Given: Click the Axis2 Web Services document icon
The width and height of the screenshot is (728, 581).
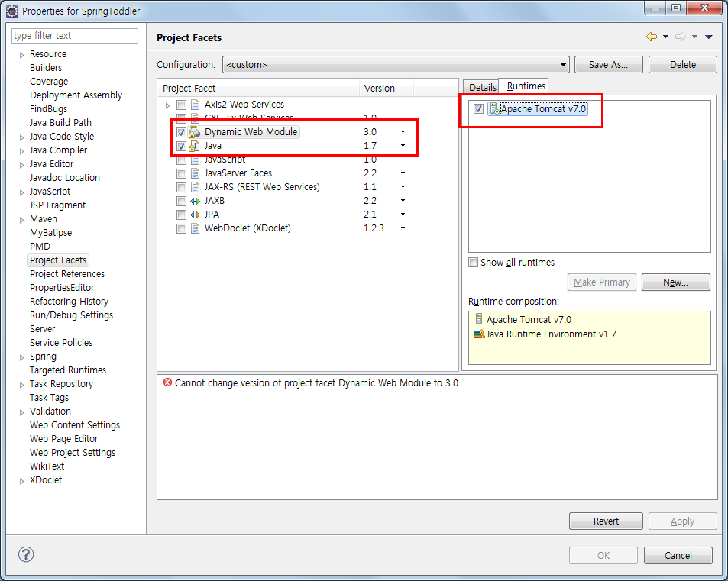Looking at the screenshot, I should point(196,105).
